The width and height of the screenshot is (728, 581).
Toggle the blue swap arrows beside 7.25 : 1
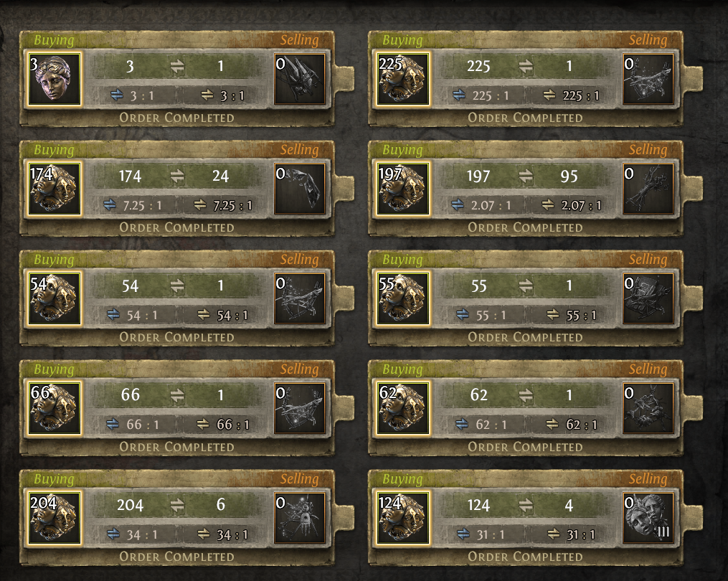pyautogui.click(x=110, y=205)
